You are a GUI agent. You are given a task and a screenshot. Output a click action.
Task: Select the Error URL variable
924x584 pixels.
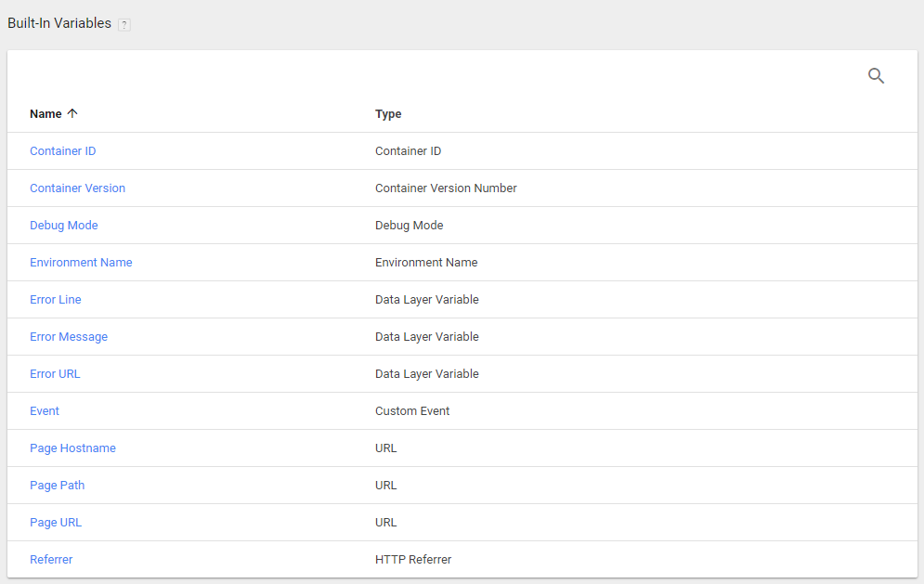coord(55,374)
